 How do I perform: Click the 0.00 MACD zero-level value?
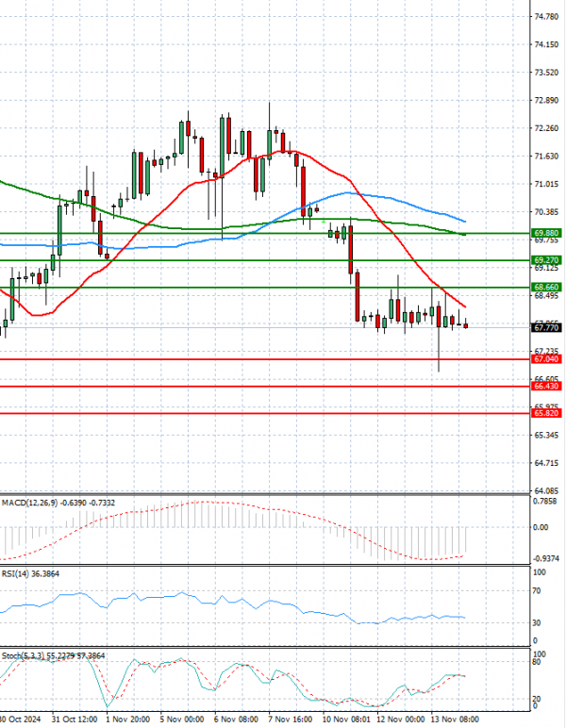[541, 527]
